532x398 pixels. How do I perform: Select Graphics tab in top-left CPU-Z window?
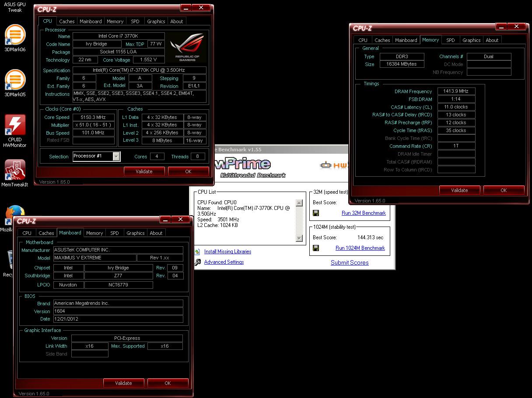tap(156, 21)
